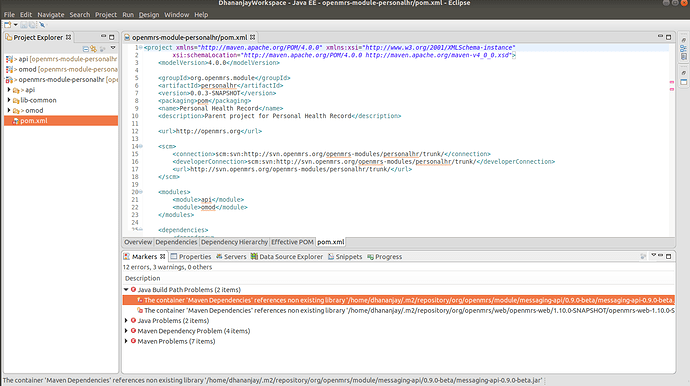Maximize the Project Explorer panel
The width and height of the screenshot is (690, 386).
tap(112, 37)
